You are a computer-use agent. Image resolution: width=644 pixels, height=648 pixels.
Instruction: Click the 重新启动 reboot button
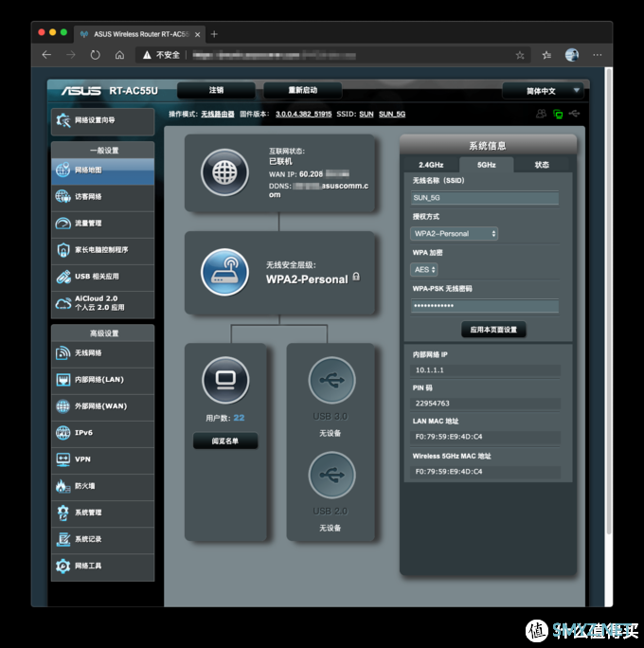pos(302,90)
